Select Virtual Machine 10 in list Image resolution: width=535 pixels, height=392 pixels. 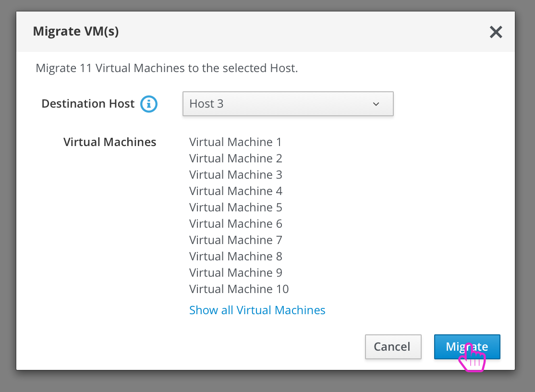click(239, 289)
